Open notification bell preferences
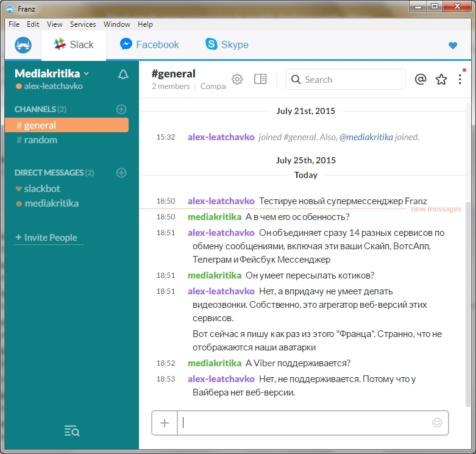This screenshot has width=476, height=454. pyautogui.click(x=123, y=74)
